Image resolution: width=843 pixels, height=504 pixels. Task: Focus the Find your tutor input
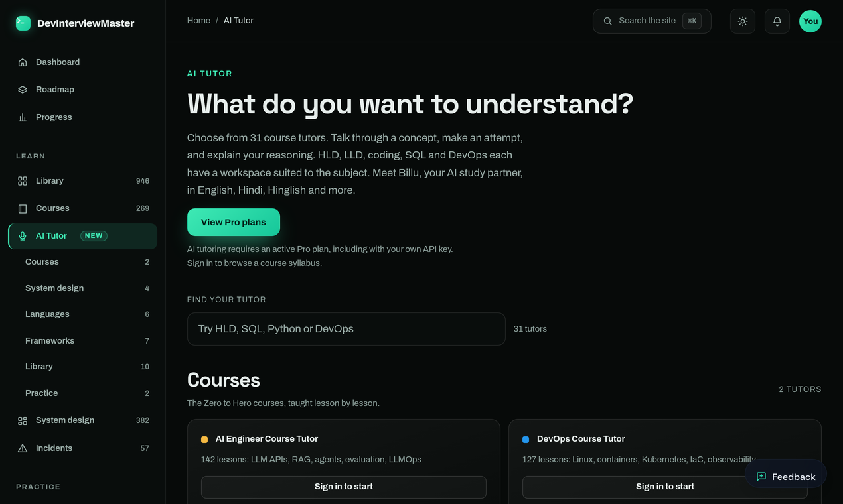346,329
